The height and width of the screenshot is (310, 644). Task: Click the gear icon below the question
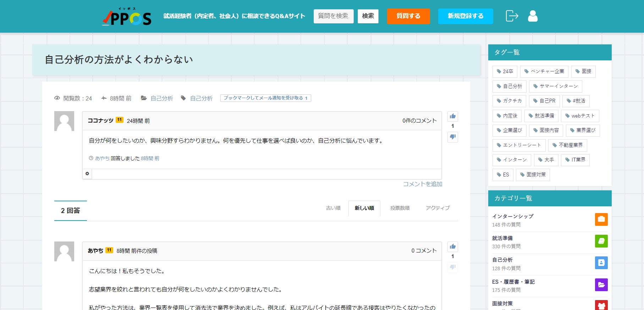pos(87,174)
